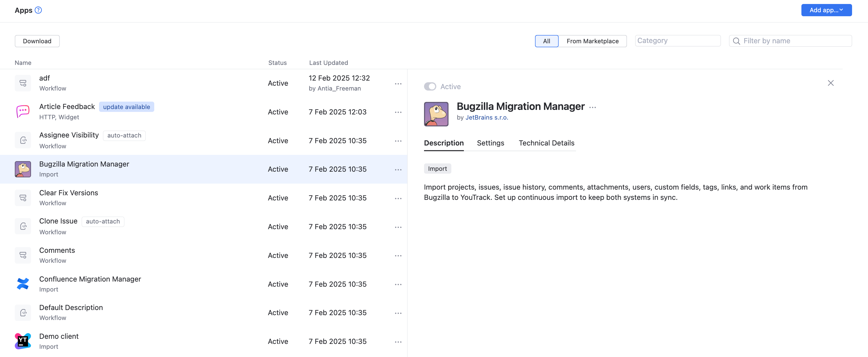This screenshot has height=357, width=868.
Task: Click the Clone Issue workflow icon
Action: pos(22,226)
